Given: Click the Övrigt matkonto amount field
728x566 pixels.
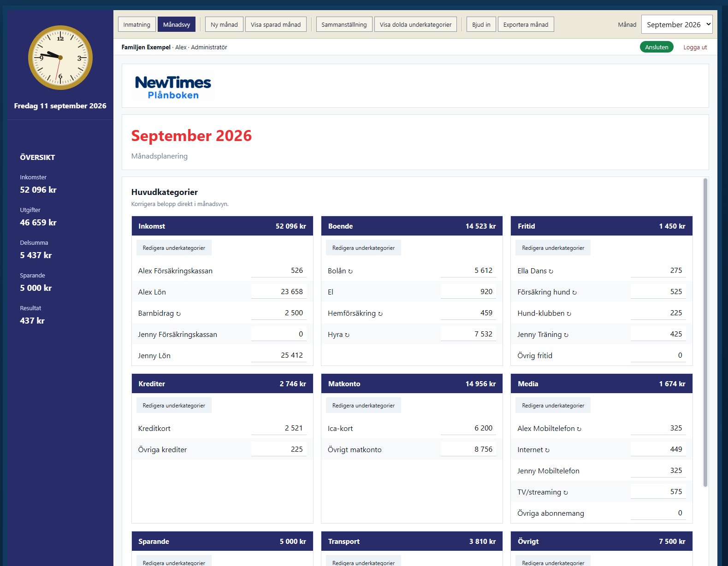Looking at the screenshot, I should tap(468, 449).
